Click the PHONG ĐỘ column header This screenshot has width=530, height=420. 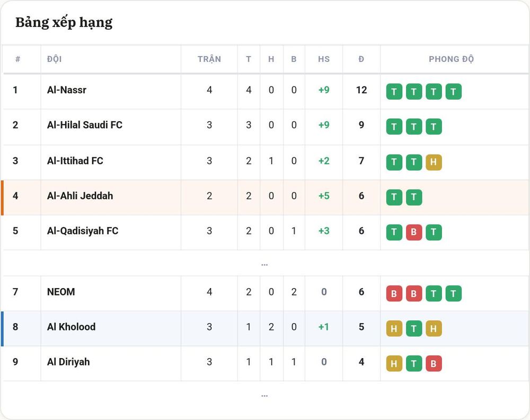click(x=451, y=59)
